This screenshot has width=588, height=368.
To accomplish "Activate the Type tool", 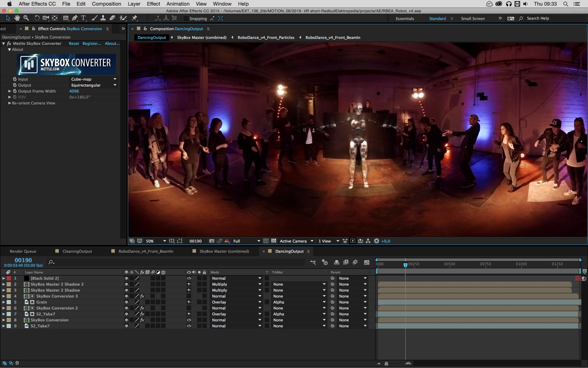I will [83, 18].
